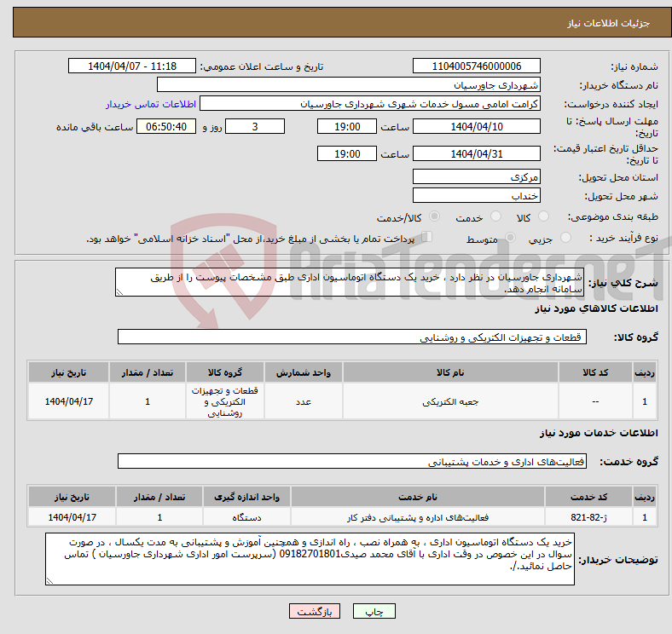672x634 pixels.
Task: Click the واحد شمارش column header
Action: (x=304, y=372)
